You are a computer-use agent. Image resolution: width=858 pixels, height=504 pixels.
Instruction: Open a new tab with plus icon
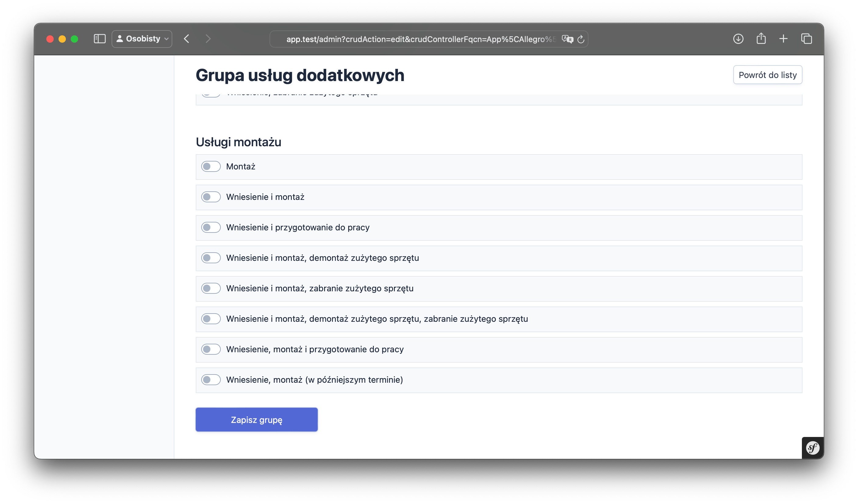coord(783,39)
